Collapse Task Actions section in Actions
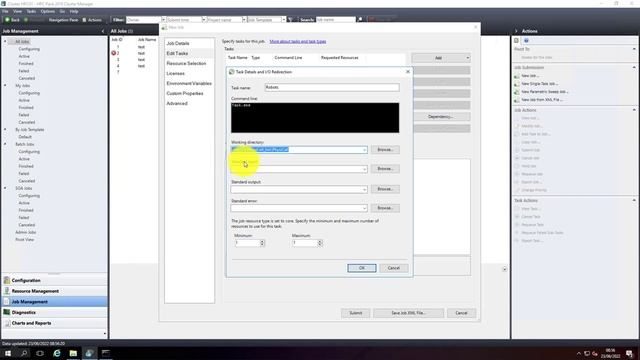 (634, 200)
